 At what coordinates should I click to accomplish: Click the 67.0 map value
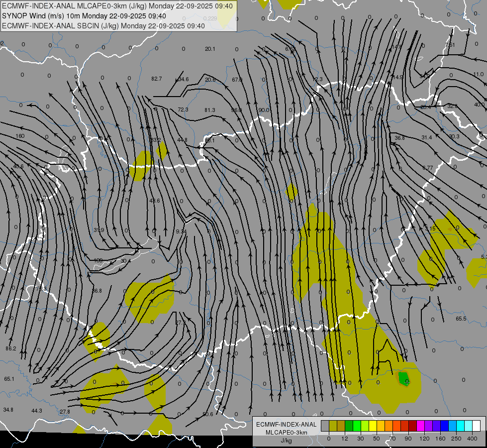click(237, 80)
